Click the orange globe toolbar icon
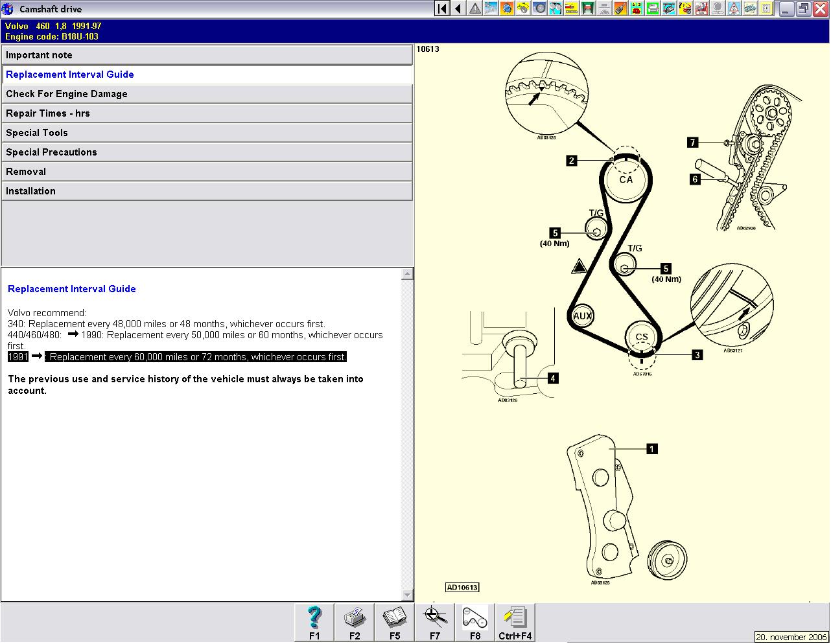The image size is (831, 644). (508, 8)
